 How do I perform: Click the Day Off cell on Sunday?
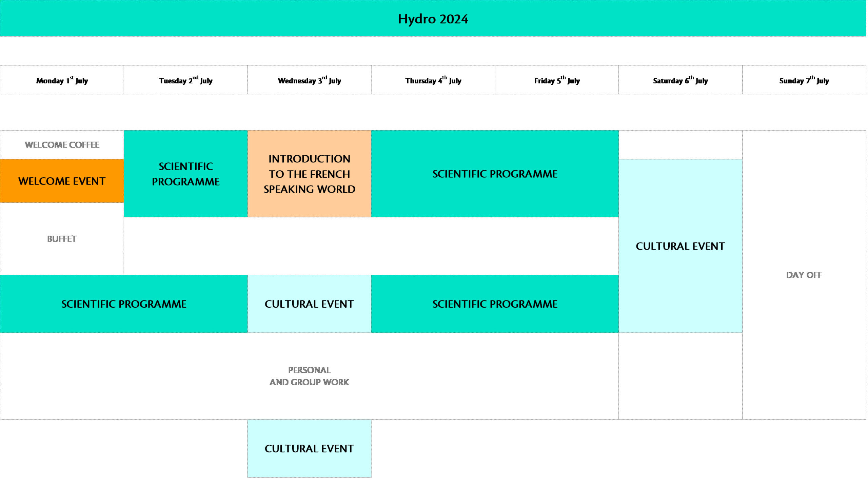[804, 275]
